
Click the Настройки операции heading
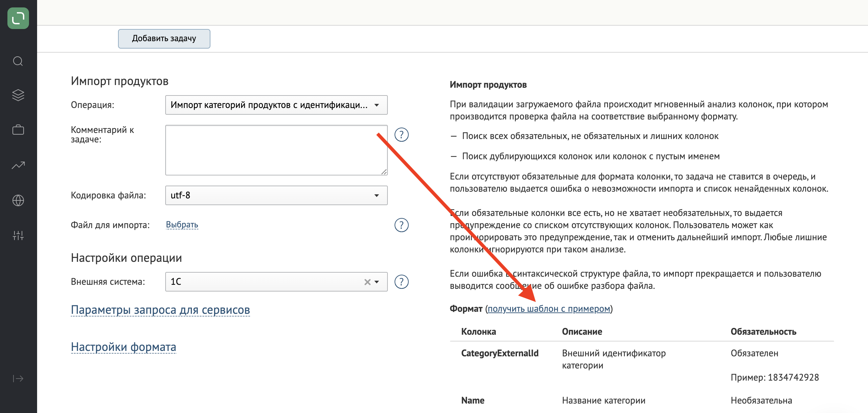click(126, 258)
